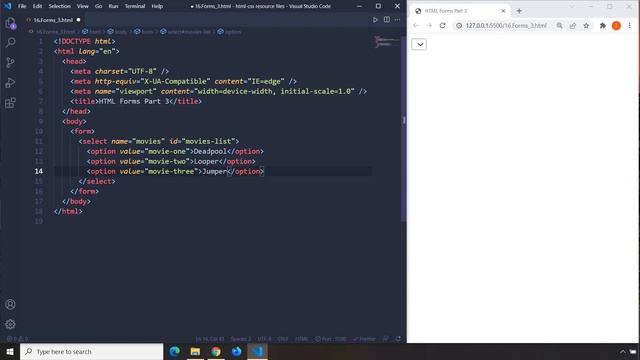
Task: Open the movies dropdown on the web page
Action: click(419, 44)
